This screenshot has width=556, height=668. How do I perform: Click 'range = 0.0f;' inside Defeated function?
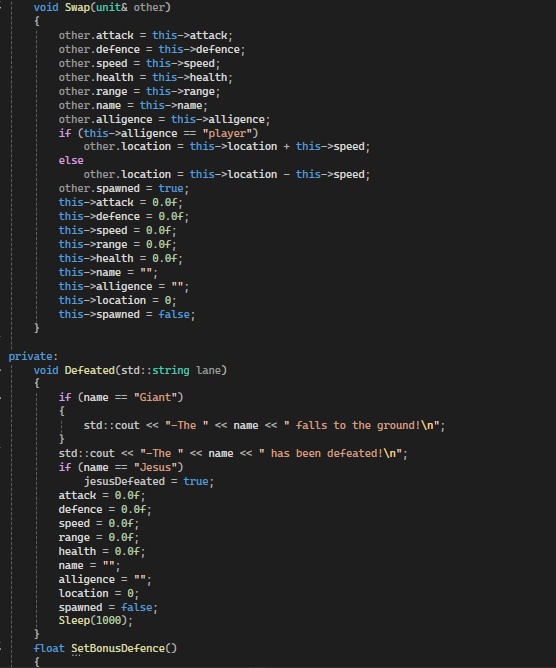point(99,538)
